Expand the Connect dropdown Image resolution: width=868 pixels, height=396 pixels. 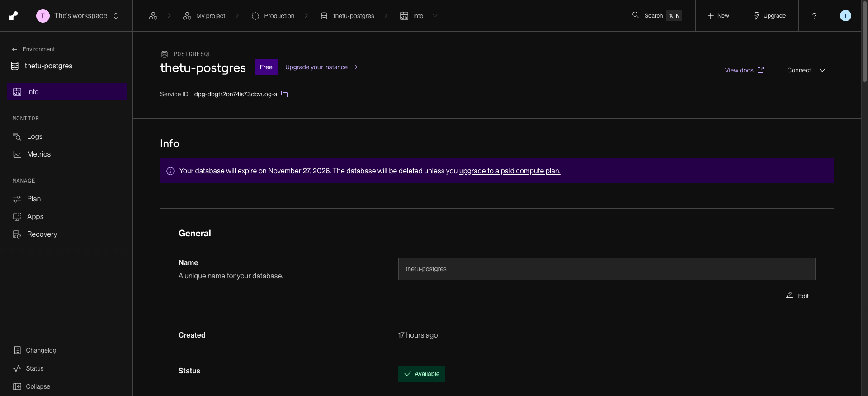807,70
